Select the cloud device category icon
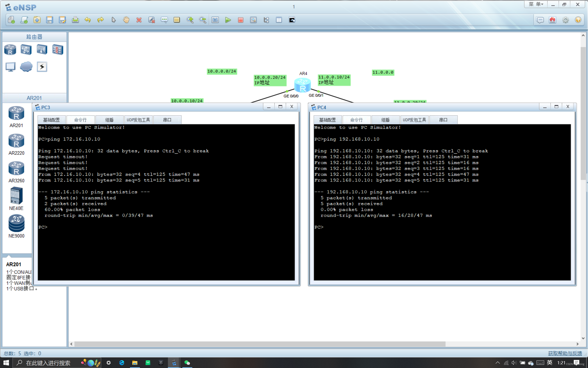Image resolution: width=588 pixels, height=368 pixels. pyautogui.click(x=26, y=67)
